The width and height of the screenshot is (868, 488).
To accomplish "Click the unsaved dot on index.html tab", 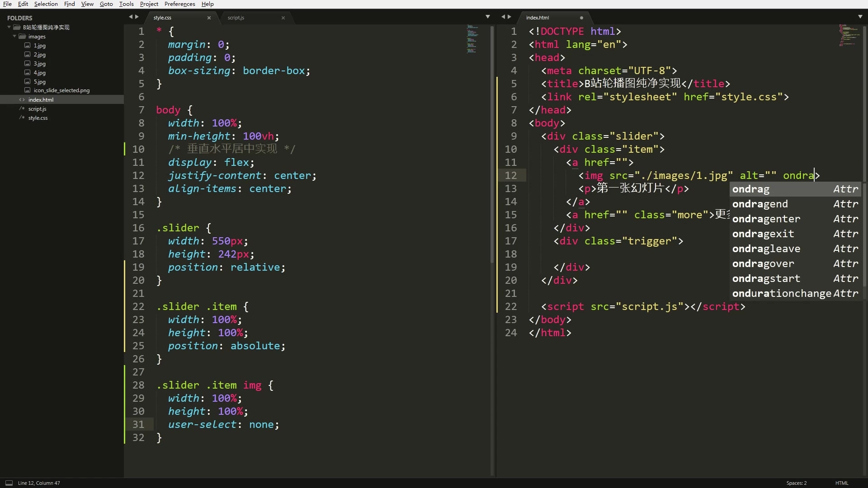I will pyautogui.click(x=581, y=18).
